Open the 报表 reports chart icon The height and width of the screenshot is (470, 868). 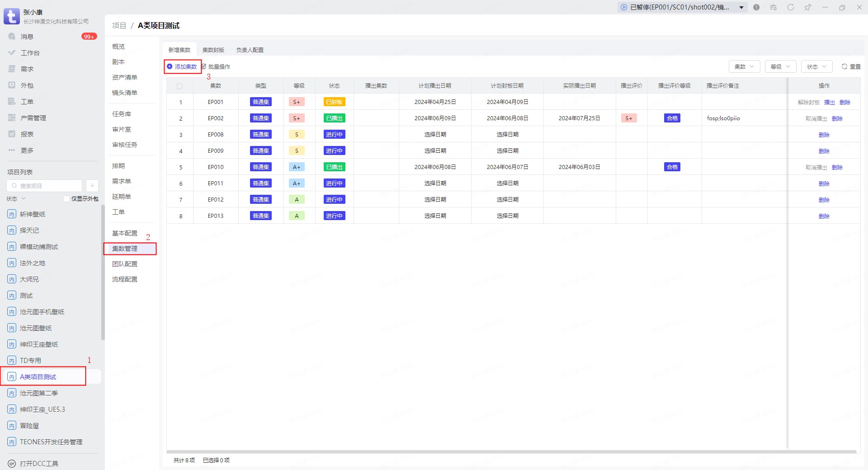point(12,134)
